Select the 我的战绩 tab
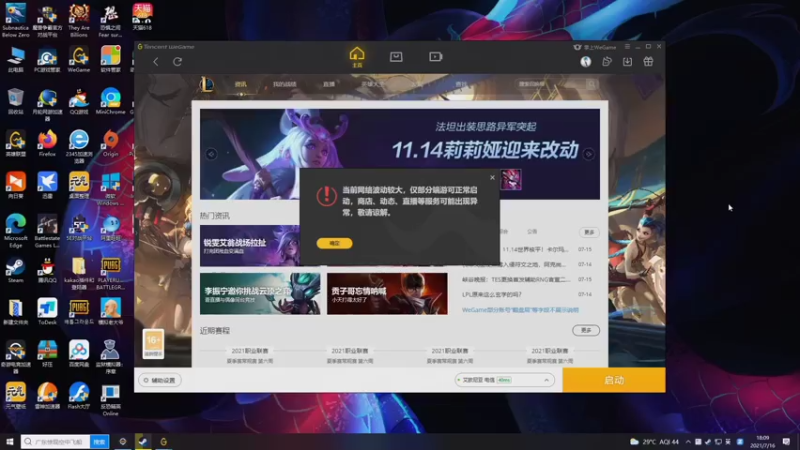Image resolution: width=800 pixels, height=450 pixels. [x=285, y=84]
